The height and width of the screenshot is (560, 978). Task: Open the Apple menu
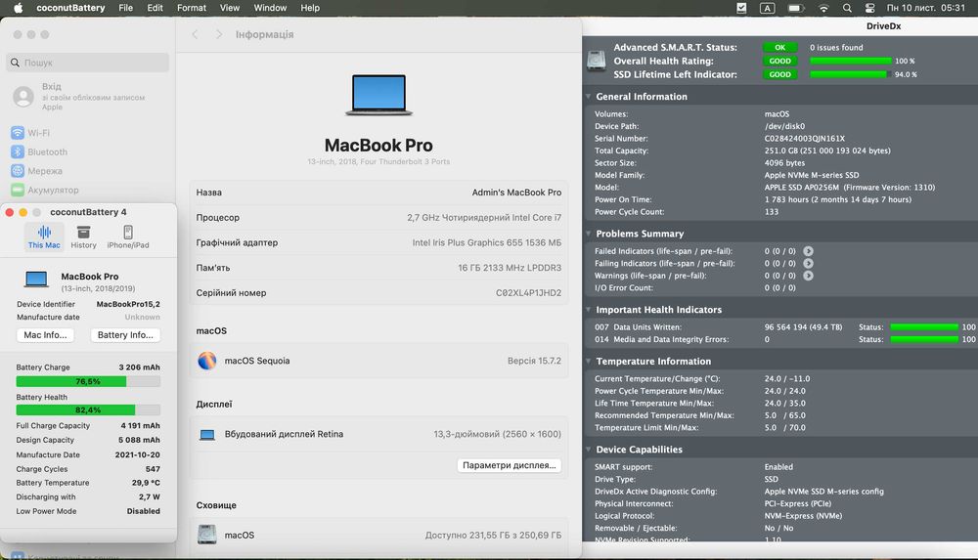(18, 8)
